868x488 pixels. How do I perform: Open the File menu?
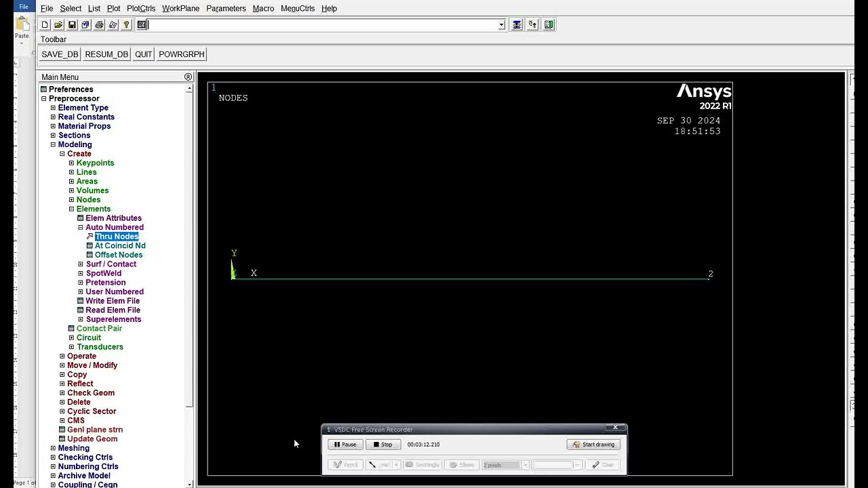point(47,9)
